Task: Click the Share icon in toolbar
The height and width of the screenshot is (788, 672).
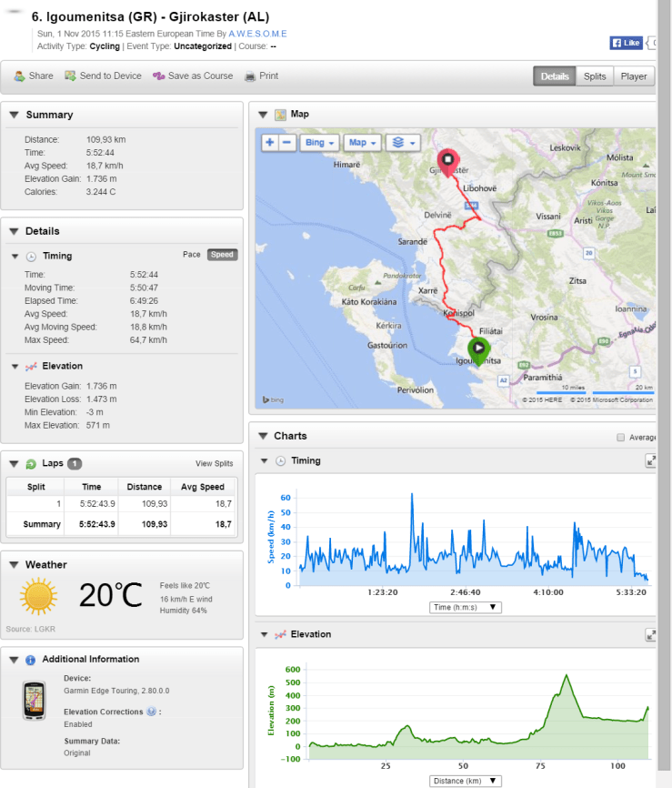Action: click(x=19, y=76)
